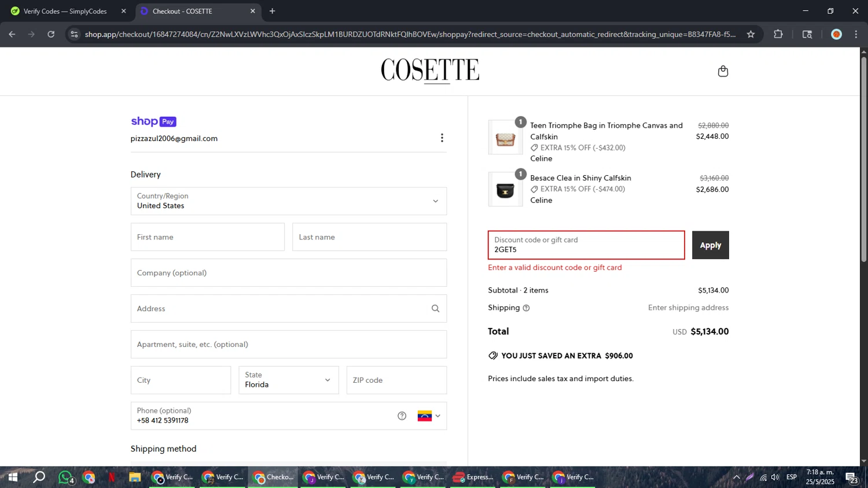Image resolution: width=868 pixels, height=488 pixels.
Task: Click the Besace Clea in Shiny Calfskin title
Action: [x=580, y=178]
